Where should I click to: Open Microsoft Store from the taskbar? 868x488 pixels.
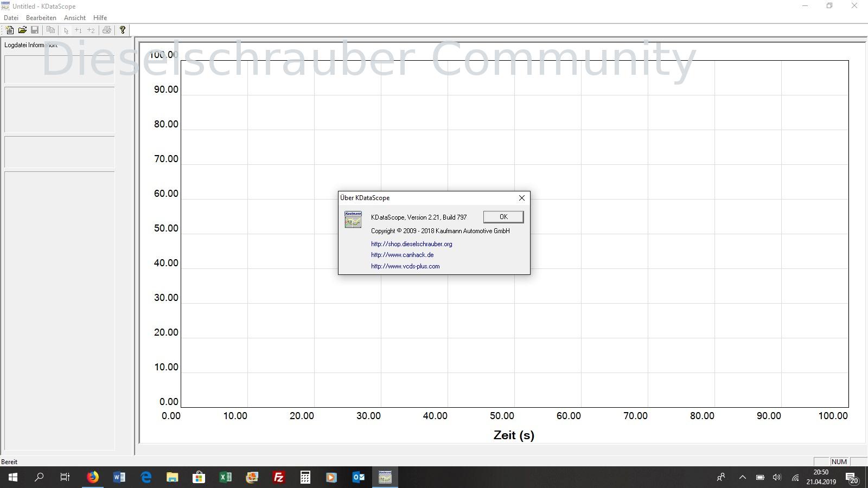[199, 477]
